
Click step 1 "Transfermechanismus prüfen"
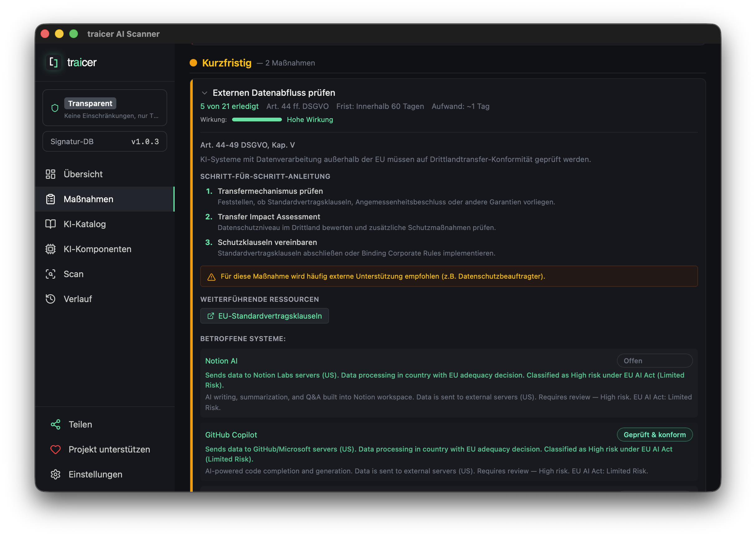(x=270, y=191)
